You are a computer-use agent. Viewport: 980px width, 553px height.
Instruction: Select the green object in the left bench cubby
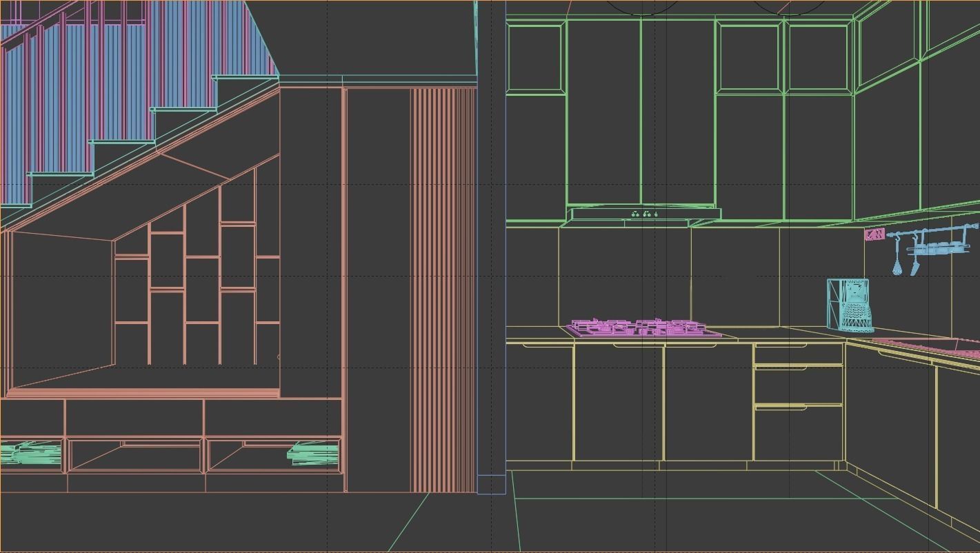(30, 454)
